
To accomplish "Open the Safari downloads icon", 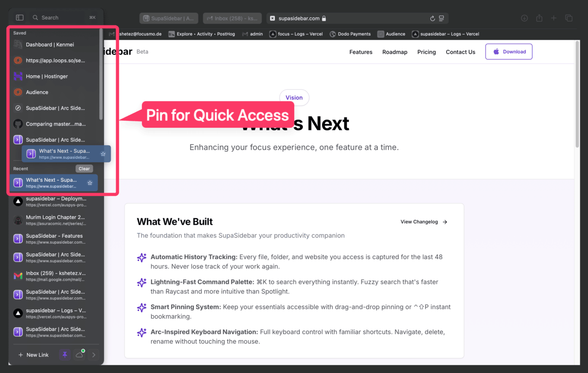I will (524, 18).
